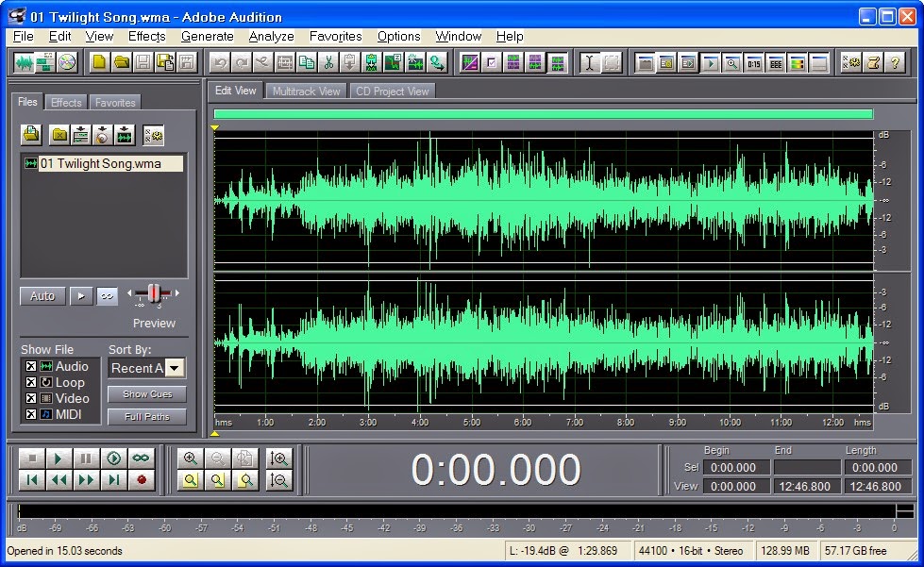Zoom out vertically with the vertical-arrow minus icon
924x567 pixels.
pos(278,480)
